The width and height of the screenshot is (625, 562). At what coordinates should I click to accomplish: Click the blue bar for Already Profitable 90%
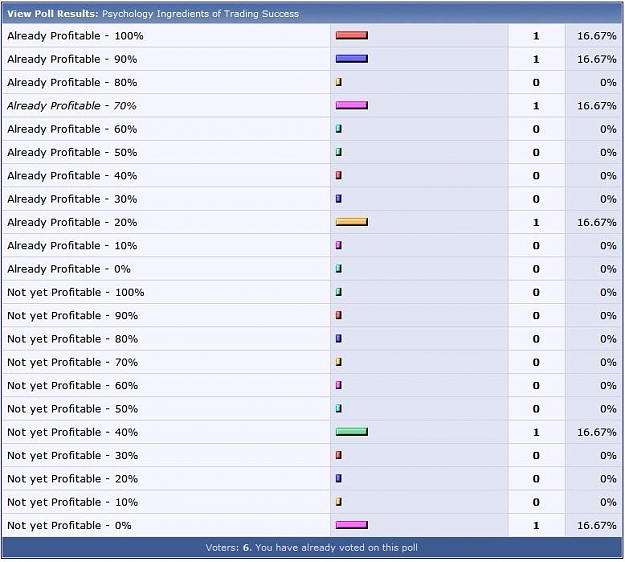tap(352, 59)
